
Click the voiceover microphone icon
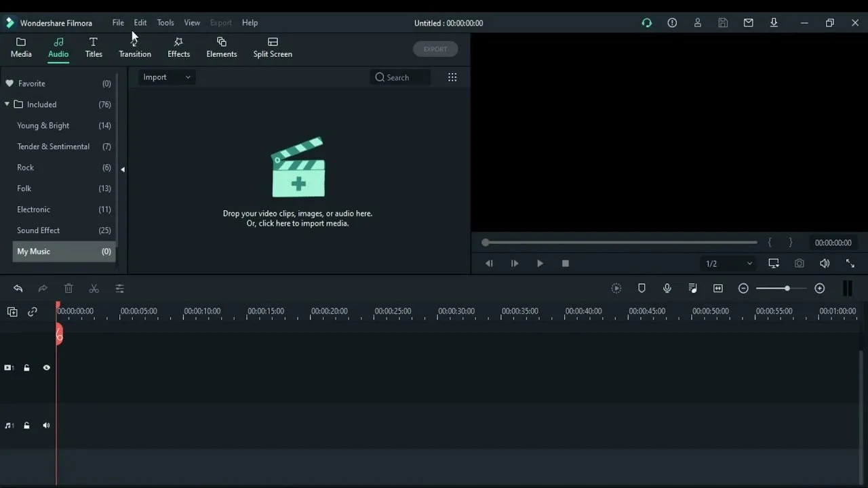(667, 289)
